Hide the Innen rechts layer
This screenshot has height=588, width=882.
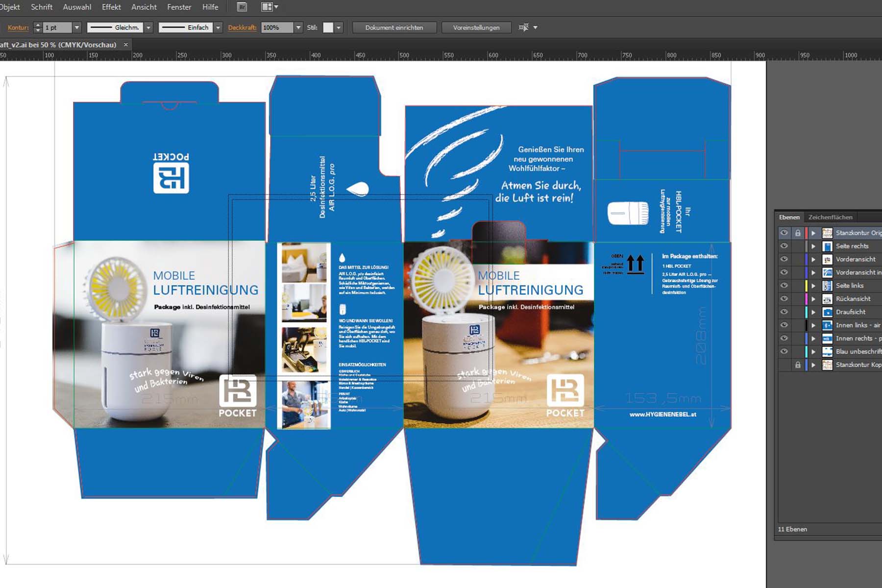pos(784,339)
